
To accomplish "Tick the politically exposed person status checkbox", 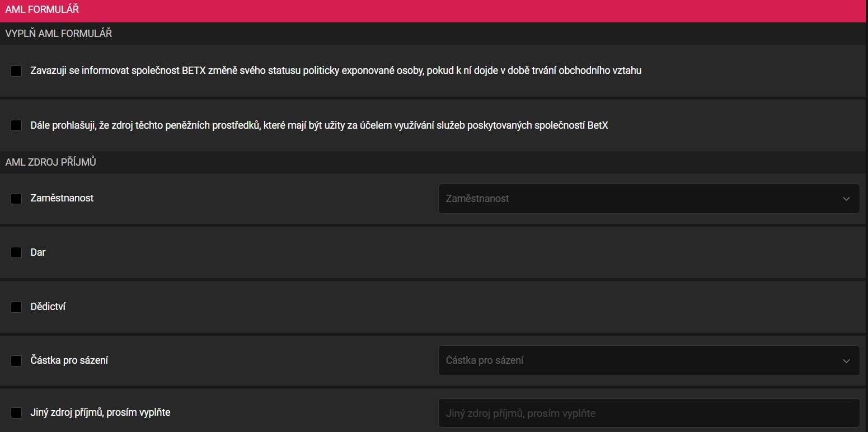I will point(16,71).
